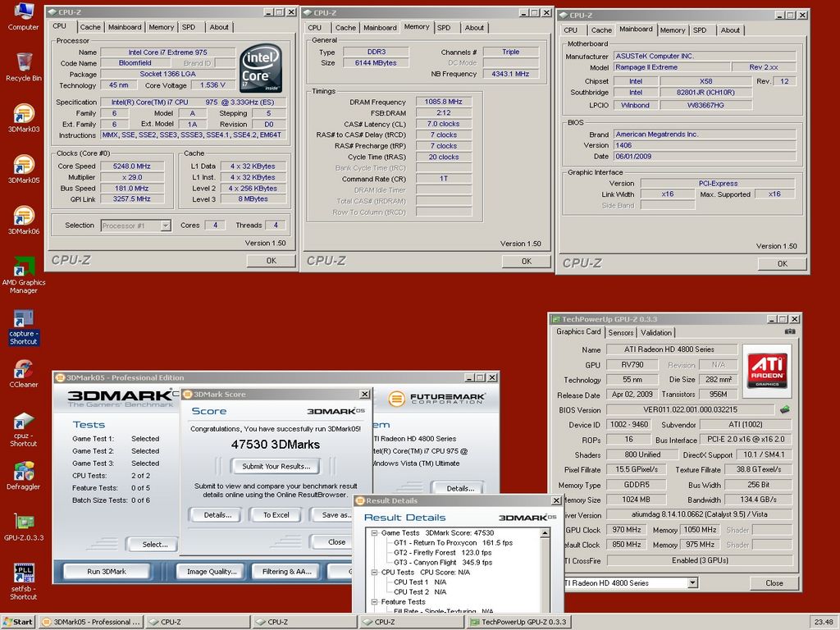Select 'CPU Test 2' result row
The width and height of the screenshot is (840, 630).
click(x=420, y=592)
